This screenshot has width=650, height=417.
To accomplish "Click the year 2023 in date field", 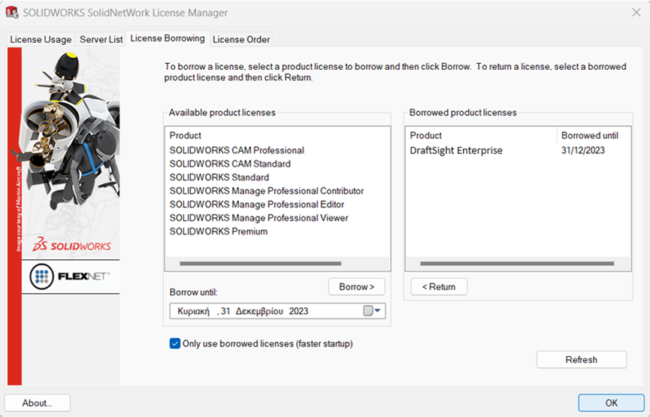I will (299, 311).
